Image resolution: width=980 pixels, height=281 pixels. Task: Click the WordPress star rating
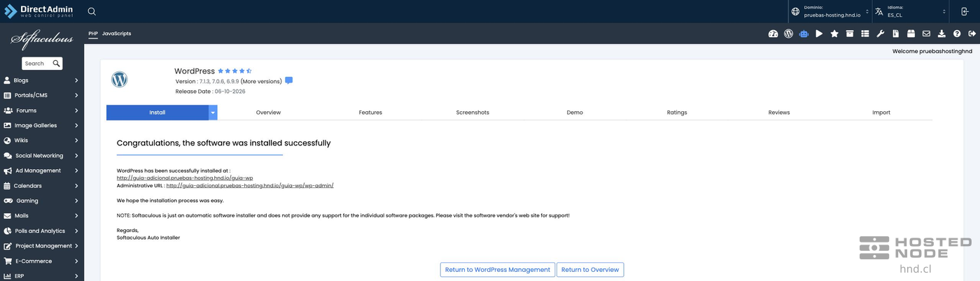pos(234,71)
